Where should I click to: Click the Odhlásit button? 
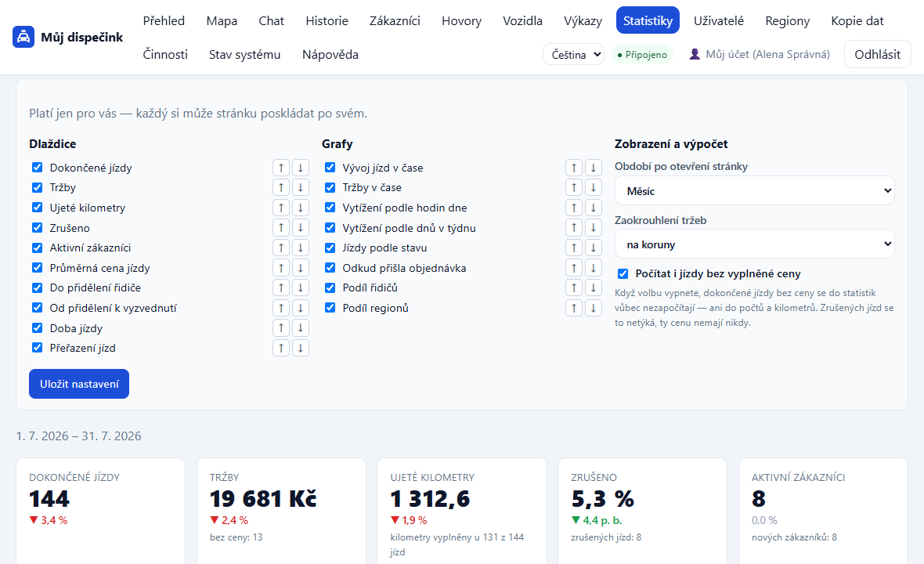click(x=878, y=54)
